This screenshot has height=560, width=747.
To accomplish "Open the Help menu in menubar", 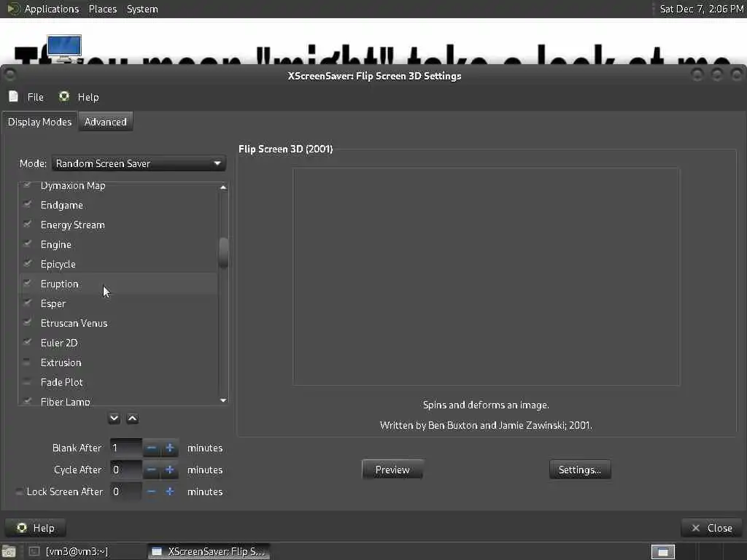I will pyautogui.click(x=79, y=97).
